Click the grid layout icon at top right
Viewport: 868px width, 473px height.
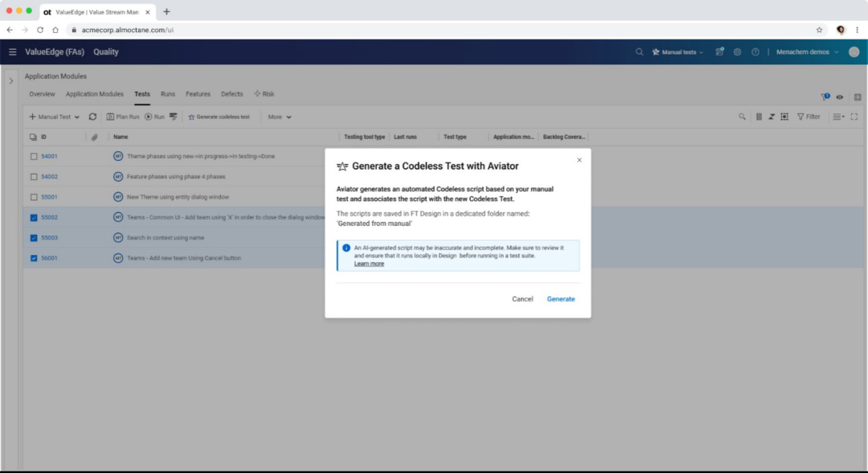point(858,97)
